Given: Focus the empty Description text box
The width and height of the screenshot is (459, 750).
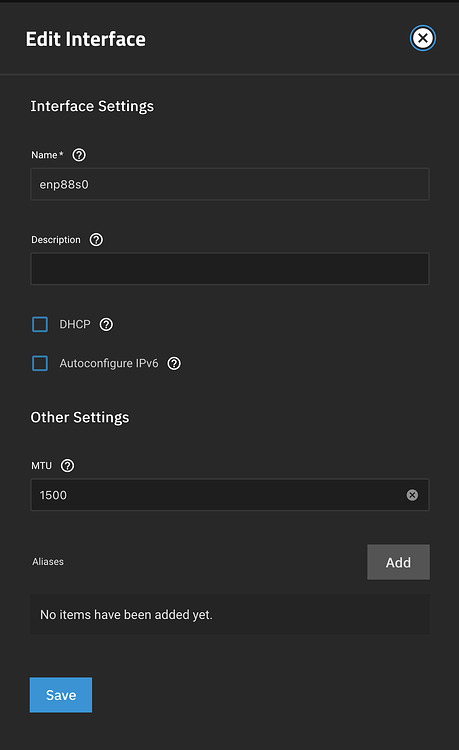Looking at the screenshot, I should pos(230,269).
